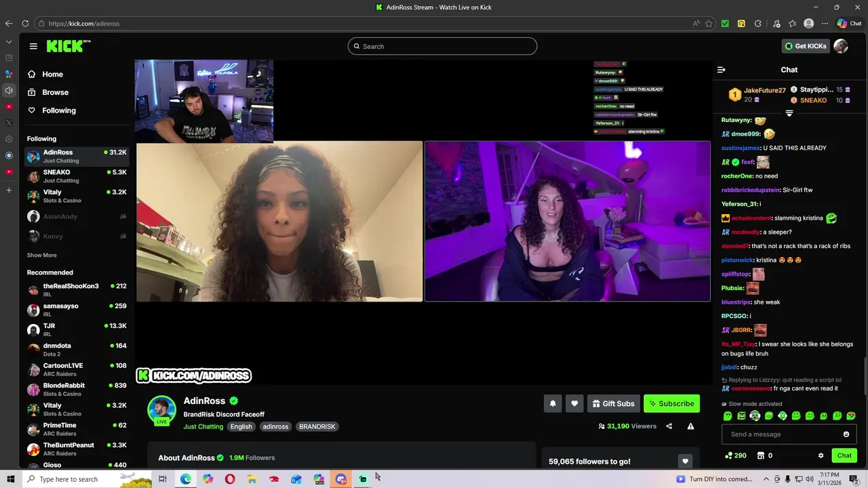Expand the gift leaderboard handle below JakeFuture27
868x488 pixels.
click(x=789, y=113)
